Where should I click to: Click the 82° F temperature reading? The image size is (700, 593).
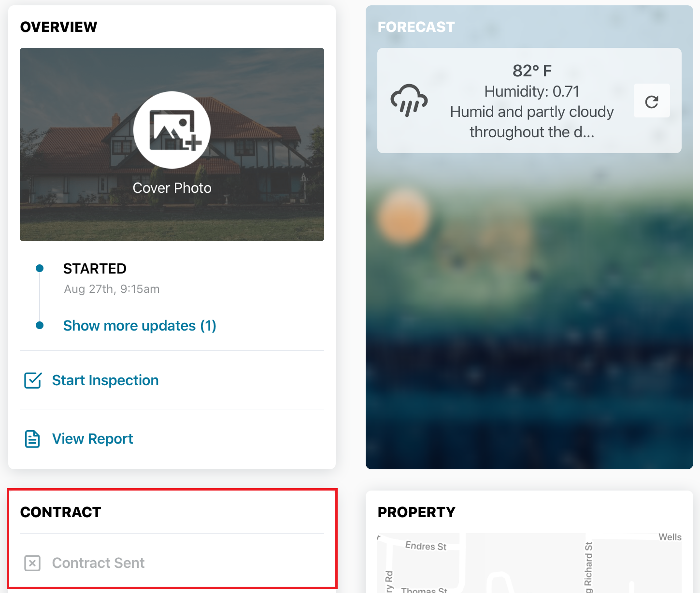531,71
